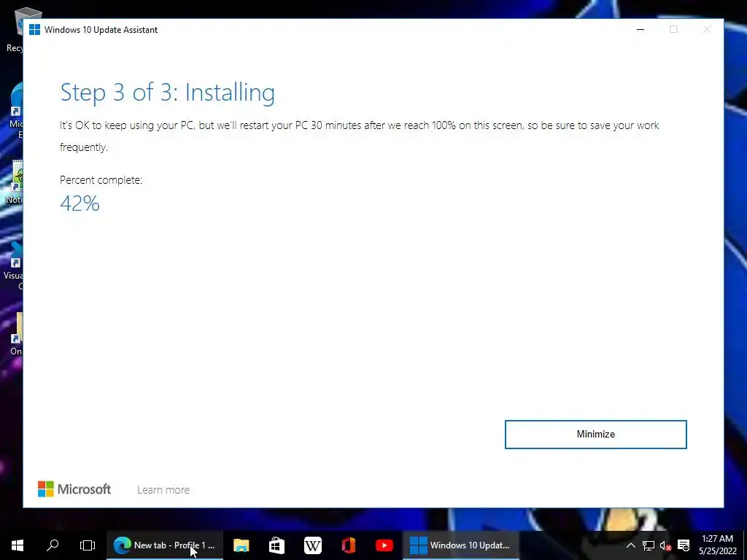The image size is (747, 560).
Task: Launch the Office app from the taskbar
Action: (349, 545)
